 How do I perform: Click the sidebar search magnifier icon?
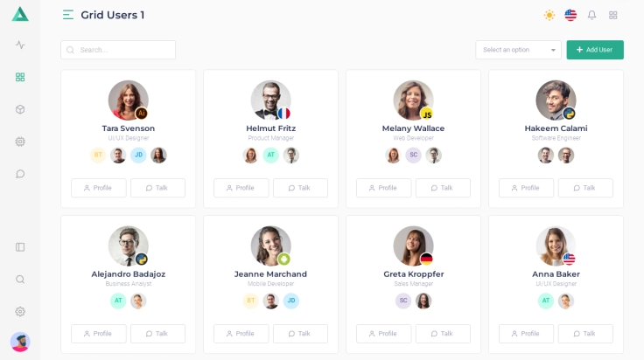tap(20, 280)
